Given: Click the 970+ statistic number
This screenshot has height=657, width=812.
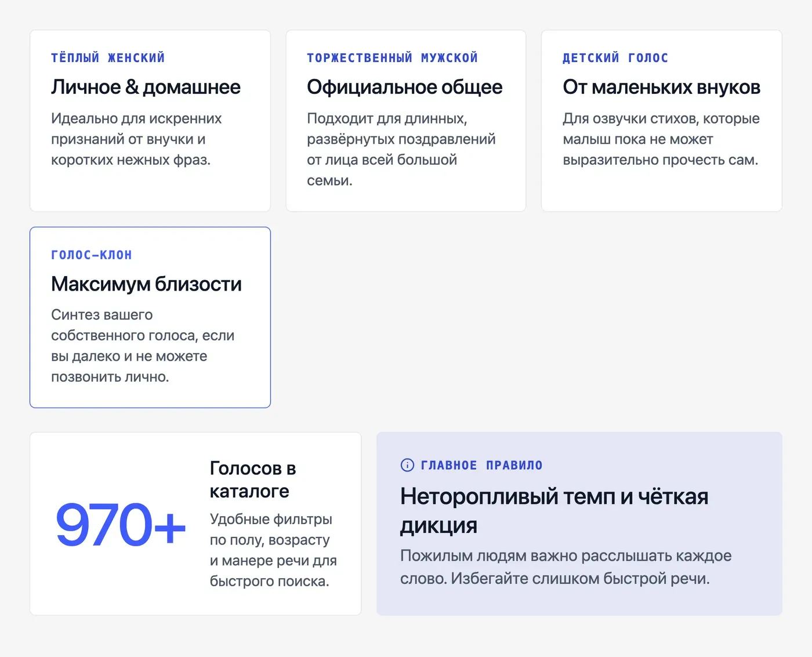Looking at the screenshot, I should coord(121,525).
